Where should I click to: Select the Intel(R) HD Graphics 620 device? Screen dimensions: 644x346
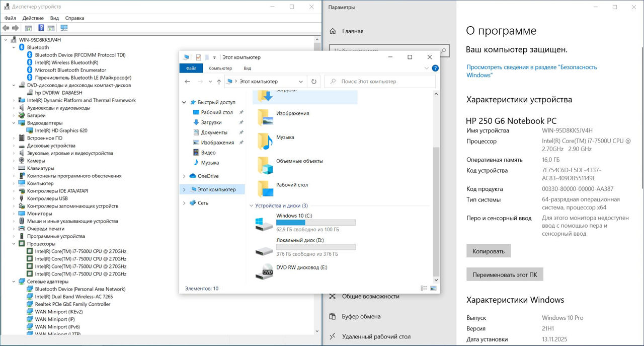click(x=61, y=130)
